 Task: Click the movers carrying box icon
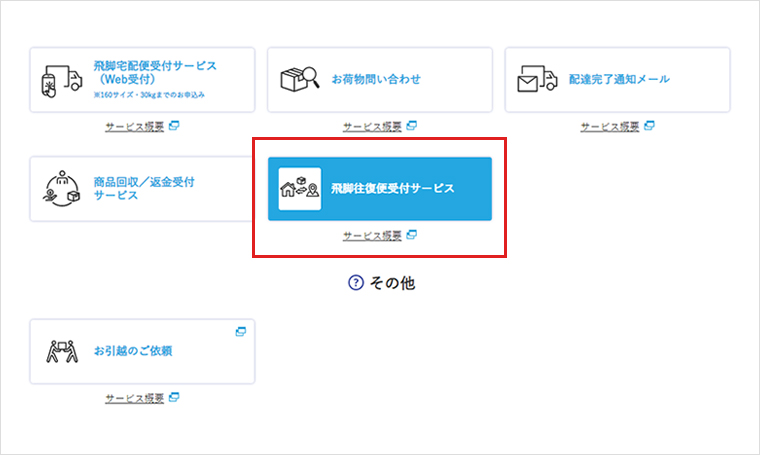(61, 351)
